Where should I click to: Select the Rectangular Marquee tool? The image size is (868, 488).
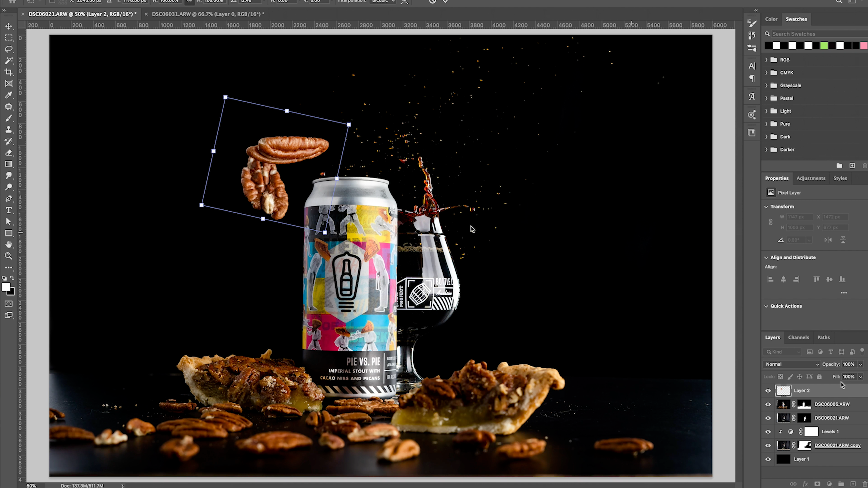(x=9, y=38)
